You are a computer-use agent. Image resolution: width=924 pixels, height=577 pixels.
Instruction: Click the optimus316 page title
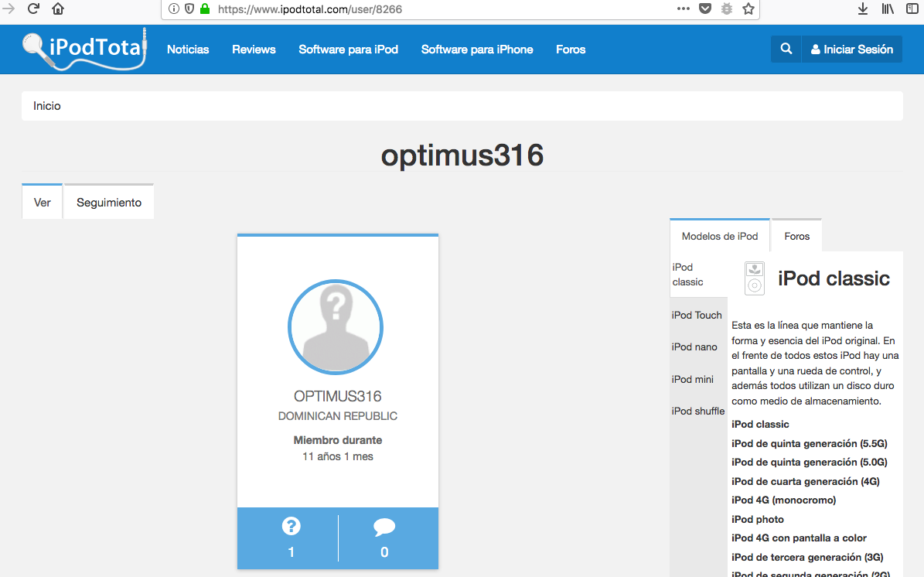click(x=462, y=155)
